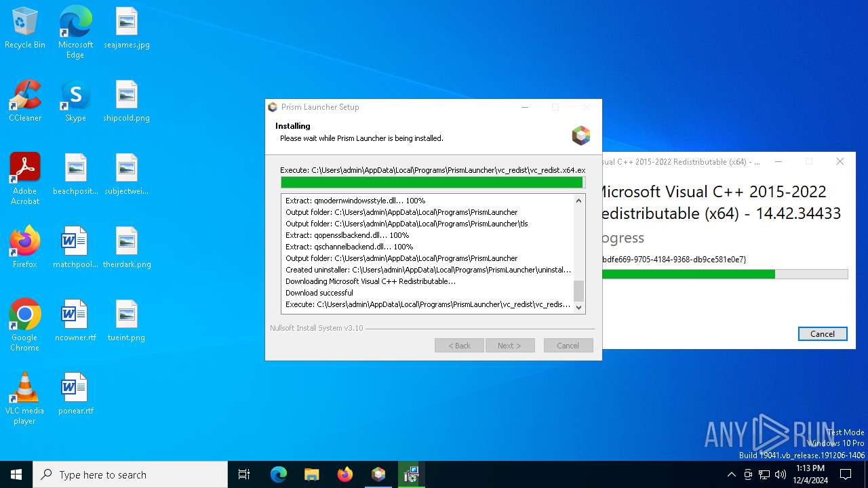The image size is (868, 488).
Task: Open the Recycle Bin desktop icon
Action: [x=25, y=28]
